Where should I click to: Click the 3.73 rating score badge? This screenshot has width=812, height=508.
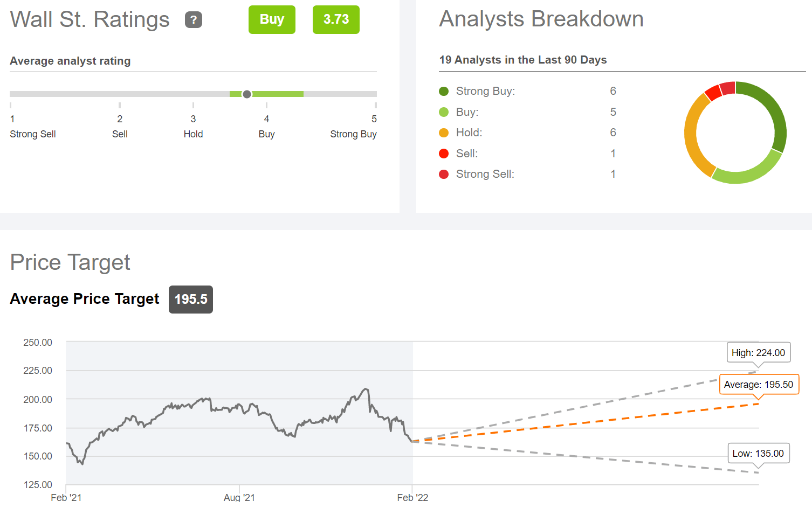pos(336,19)
